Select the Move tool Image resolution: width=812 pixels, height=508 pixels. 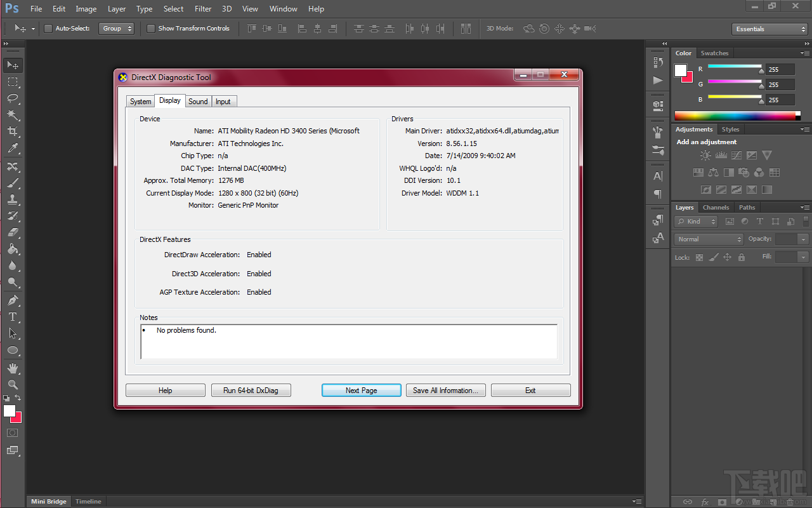click(x=13, y=65)
